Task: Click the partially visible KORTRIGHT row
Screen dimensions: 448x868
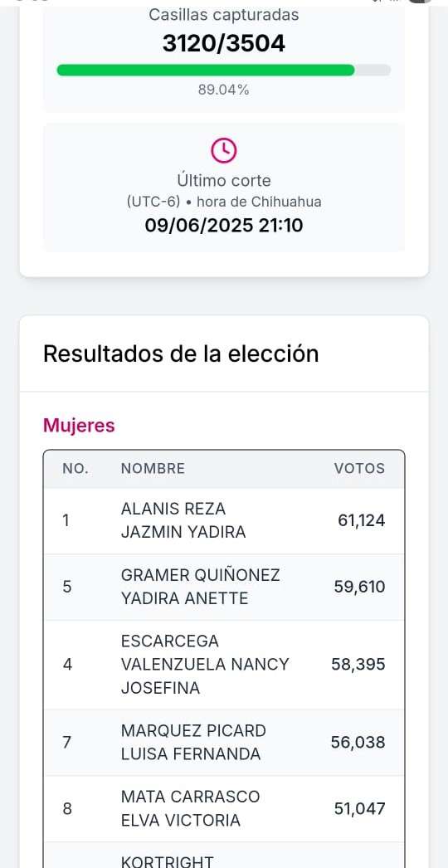Action: click(x=224, y=856)
